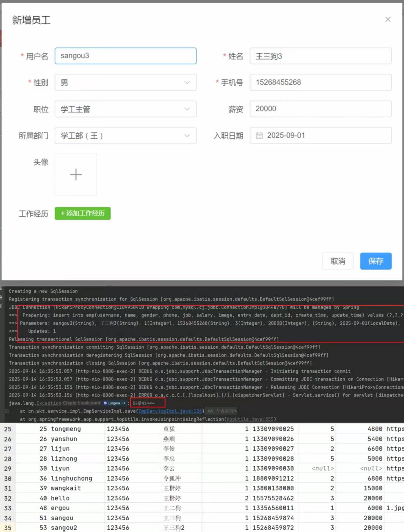Click the 保存 button
Screen dimensions: 404x532
(x=376, y=261)
